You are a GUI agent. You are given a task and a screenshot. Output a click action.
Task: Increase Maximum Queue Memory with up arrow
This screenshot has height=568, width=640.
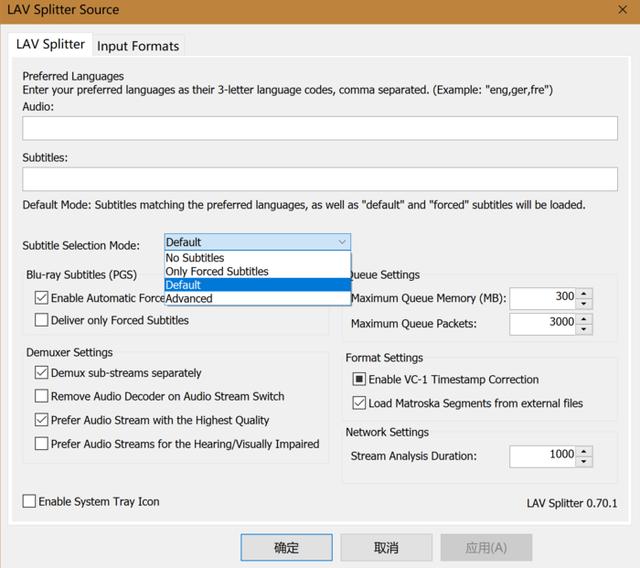[x=584, y=293]
